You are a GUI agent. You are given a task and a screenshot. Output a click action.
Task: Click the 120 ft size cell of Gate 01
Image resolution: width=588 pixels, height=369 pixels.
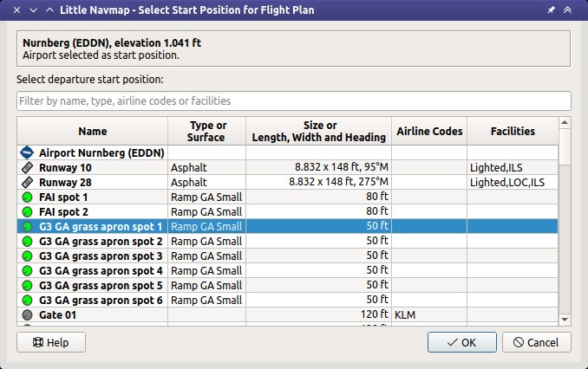319,315
